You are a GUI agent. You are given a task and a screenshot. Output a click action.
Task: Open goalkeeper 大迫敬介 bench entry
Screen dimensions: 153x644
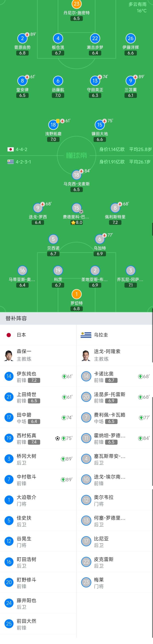38,500
